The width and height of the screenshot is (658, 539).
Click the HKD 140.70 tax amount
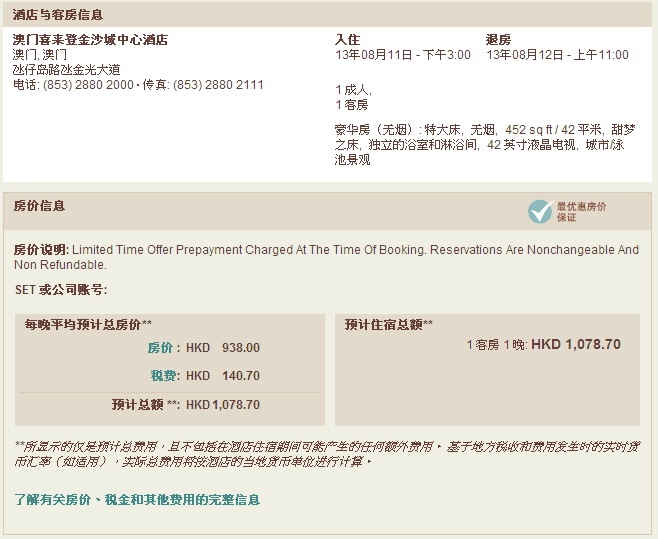[x=223, y=376]
